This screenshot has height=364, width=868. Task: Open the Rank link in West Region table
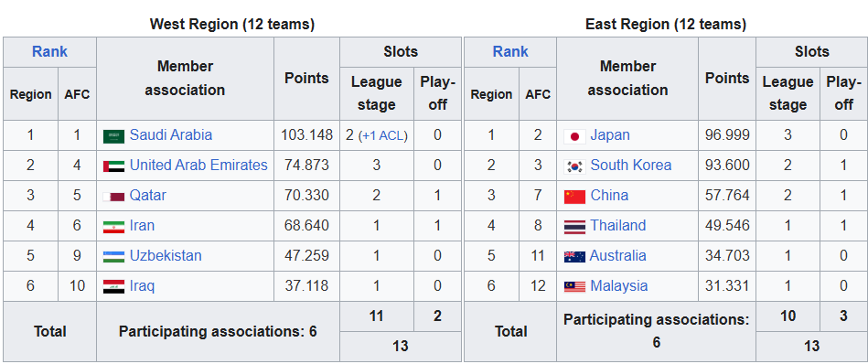(x=49, y=52)
